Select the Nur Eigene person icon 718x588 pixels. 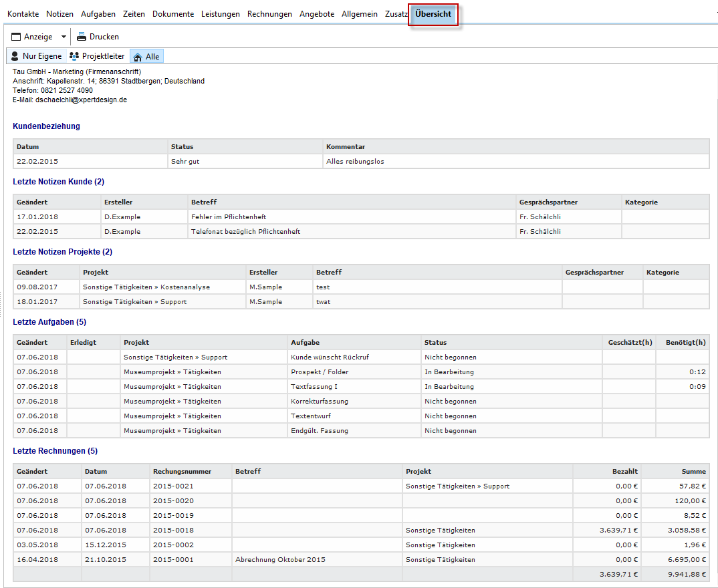tap(15, 56)
